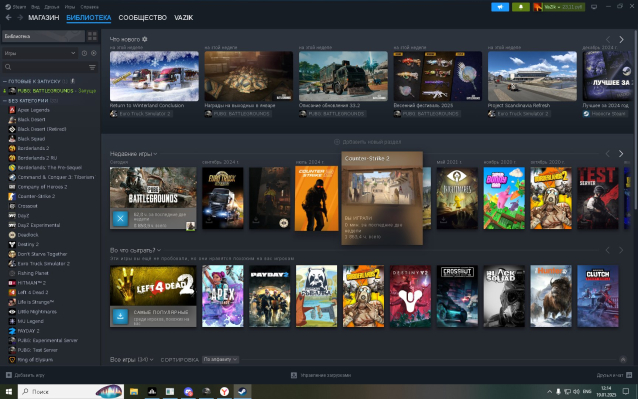Open the notifications bell icon
This screenshot has height=399, width=638.
pyautogui.click(x=521, y=7)
